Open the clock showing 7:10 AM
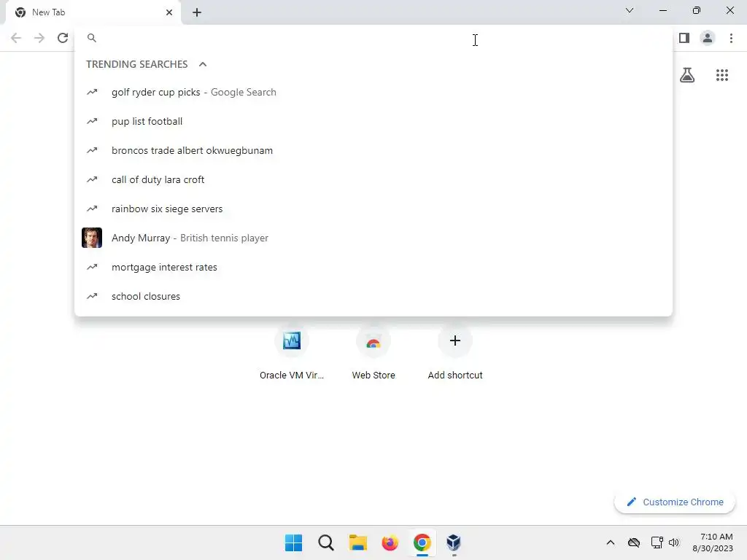The width and height of the screenshot is (747, 560). click(713, 542)
